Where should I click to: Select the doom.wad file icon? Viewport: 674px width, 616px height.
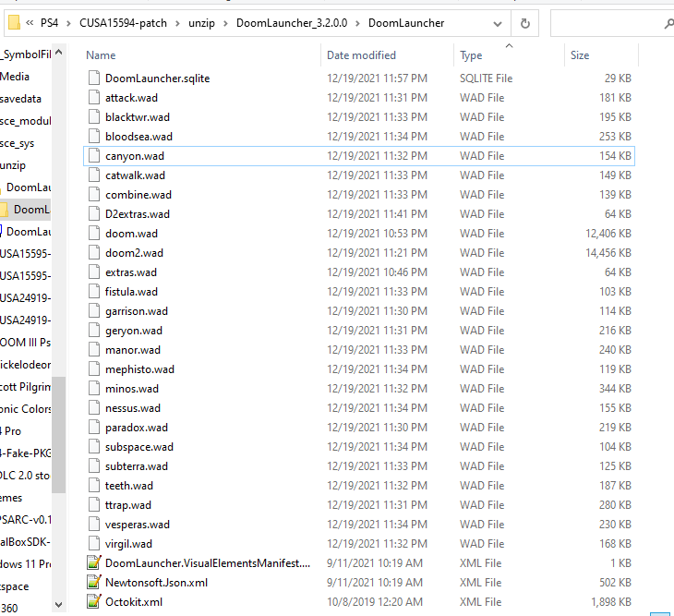pyautogui.click(x=94, y=233)
